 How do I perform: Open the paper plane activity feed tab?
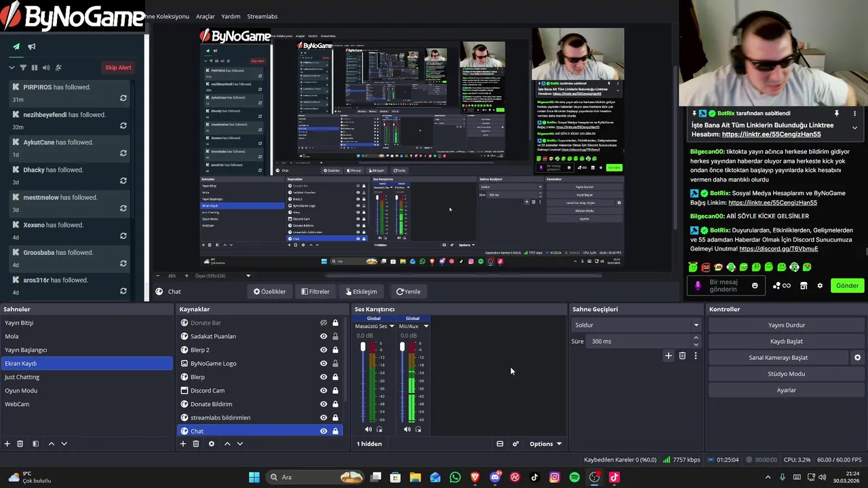pyautogui.click(x=16, y=47)
